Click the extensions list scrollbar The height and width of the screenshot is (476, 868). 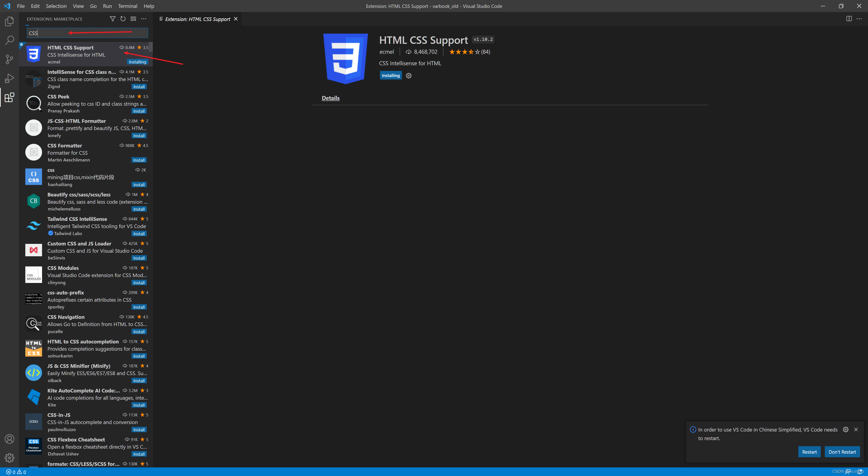point(151,47)
